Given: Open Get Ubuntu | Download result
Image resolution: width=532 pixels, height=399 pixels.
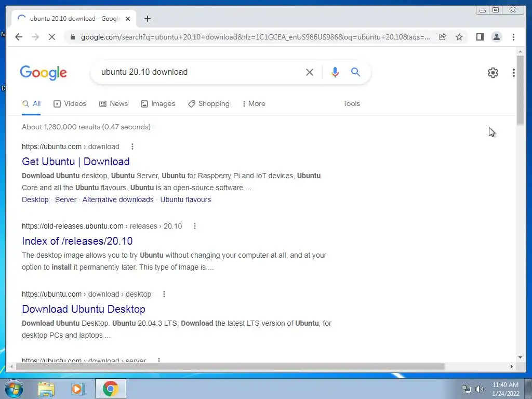Looking at the screenshot, I should pyautogui.click(x=76, y=162).
